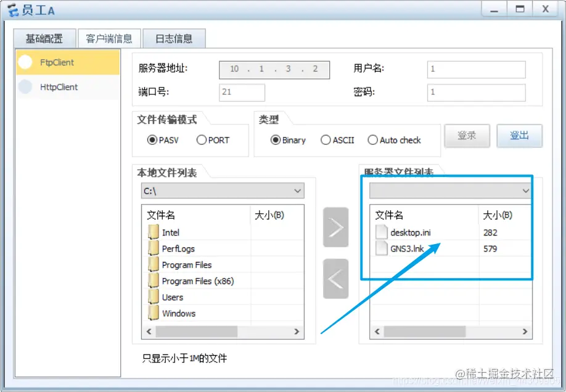Click the Program Files folder icon
566x392 pixels.
click(x=154, y=264)
